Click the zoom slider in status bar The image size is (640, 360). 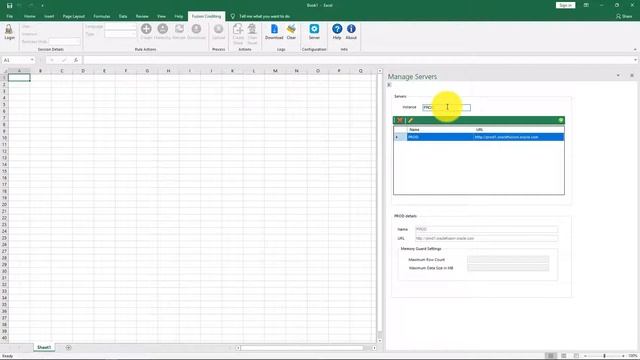(x=604, y=356)
